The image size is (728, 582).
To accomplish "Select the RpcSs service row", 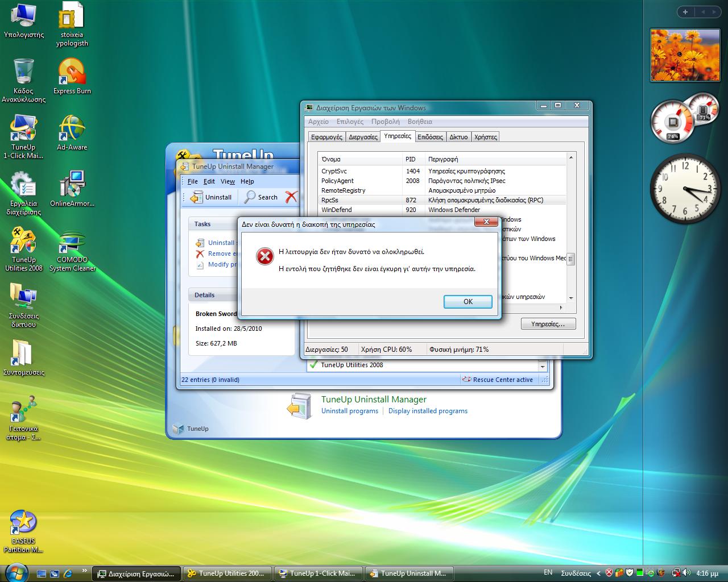I will coord(443,200).
